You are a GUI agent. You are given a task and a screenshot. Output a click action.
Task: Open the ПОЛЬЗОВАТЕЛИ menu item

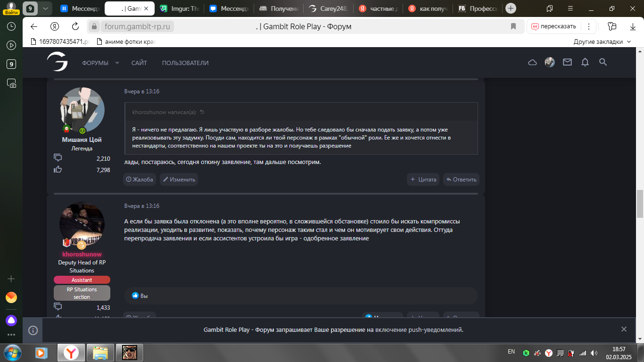185,63
